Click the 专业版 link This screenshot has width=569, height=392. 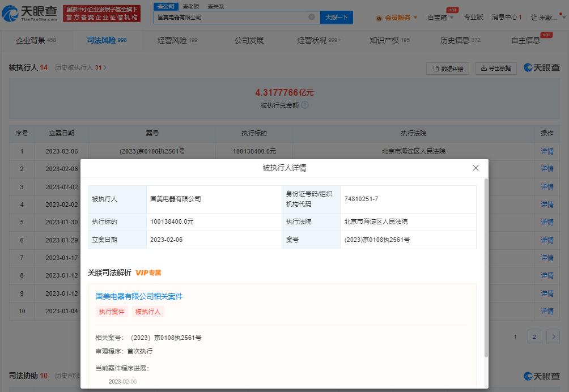[473, 17]
